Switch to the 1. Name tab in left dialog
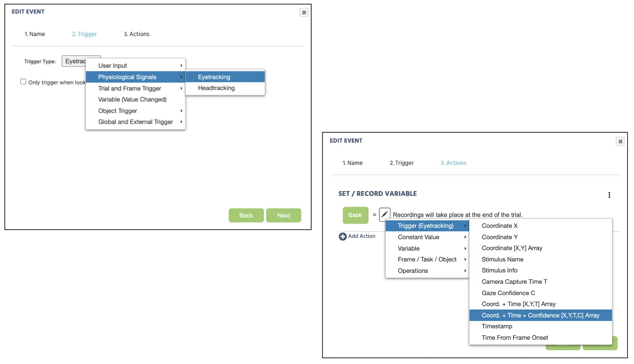 pyautogui.click(x=35, y=34)
